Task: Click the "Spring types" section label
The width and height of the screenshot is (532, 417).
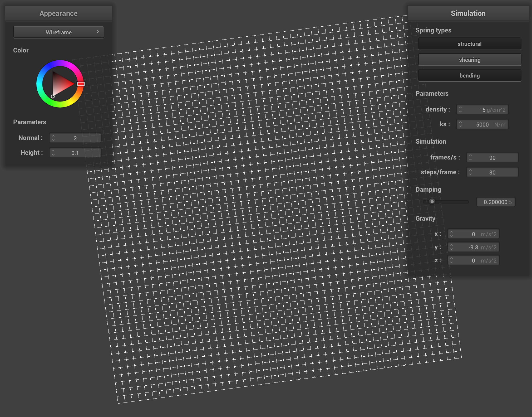Action: (x=434, y=30)
